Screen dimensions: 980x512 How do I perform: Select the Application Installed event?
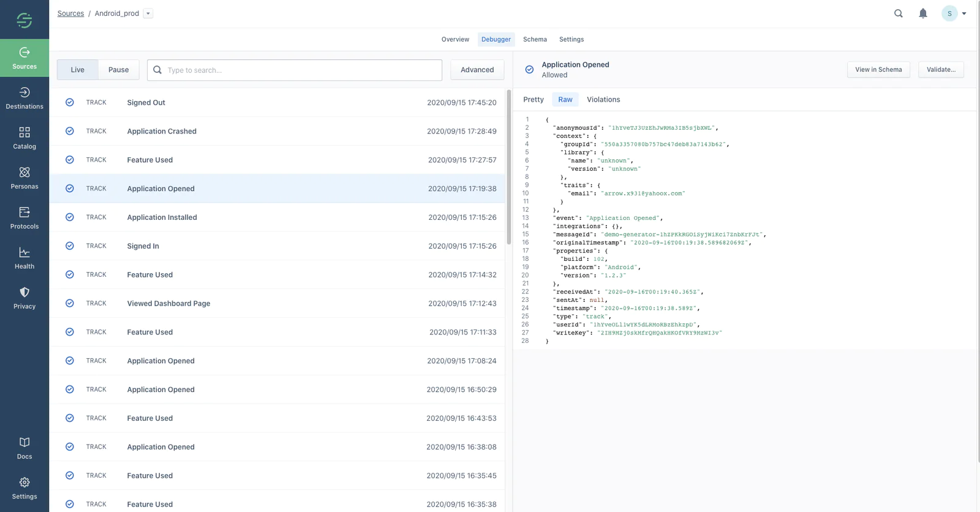point(277,217)
